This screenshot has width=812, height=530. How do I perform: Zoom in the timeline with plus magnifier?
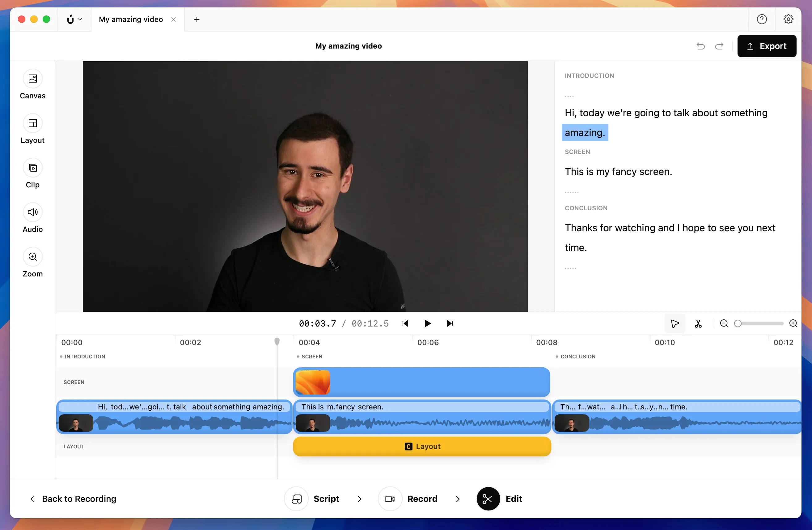793,323
